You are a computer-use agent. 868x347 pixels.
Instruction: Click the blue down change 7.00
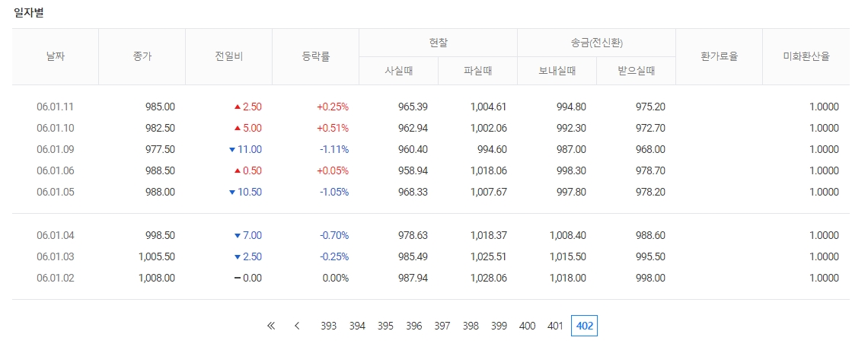(248, 235)
